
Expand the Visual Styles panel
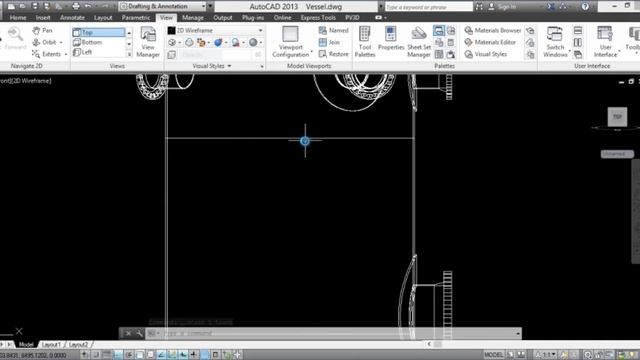212,66
